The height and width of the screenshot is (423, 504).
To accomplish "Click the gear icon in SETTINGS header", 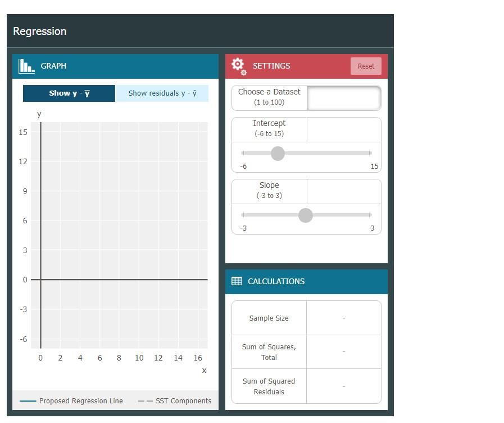I will click(x=238, y=66).
